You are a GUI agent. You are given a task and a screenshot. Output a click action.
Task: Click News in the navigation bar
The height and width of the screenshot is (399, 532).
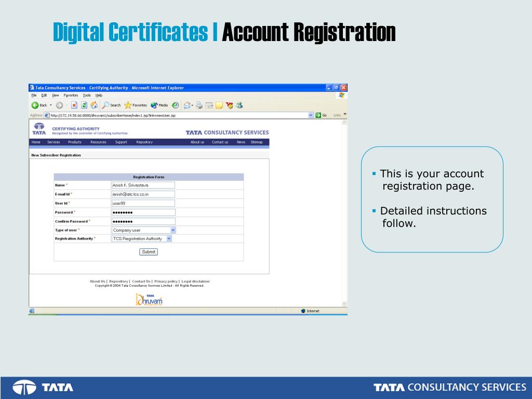[x=241, y=142]
